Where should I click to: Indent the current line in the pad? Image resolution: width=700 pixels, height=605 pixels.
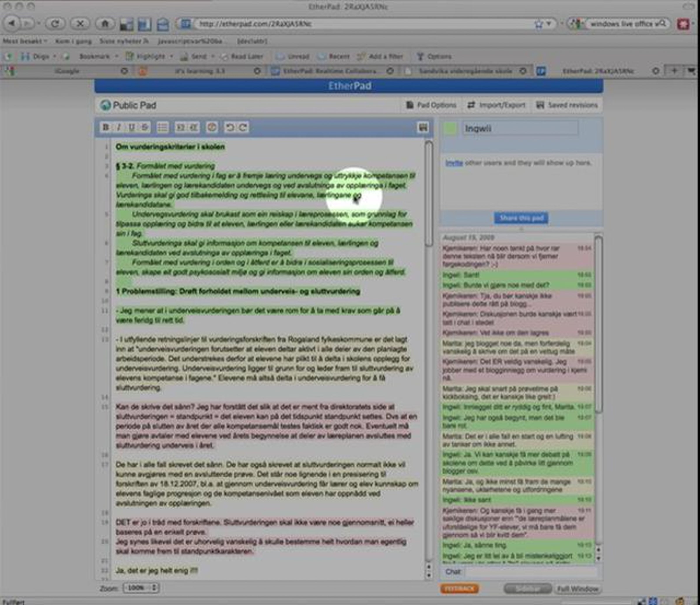(x=181, y=127)
